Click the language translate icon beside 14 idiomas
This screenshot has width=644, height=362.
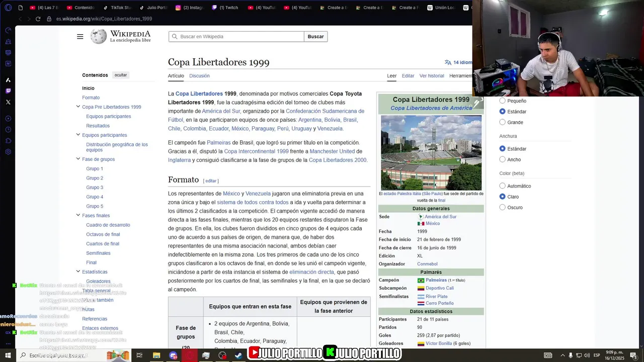(x=448, y=62)
